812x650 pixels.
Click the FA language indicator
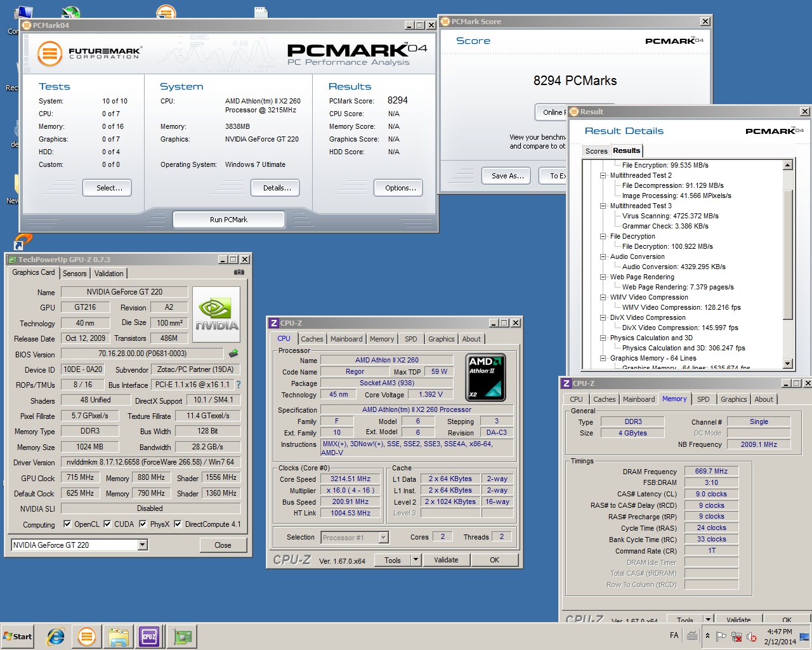[674, 635]
